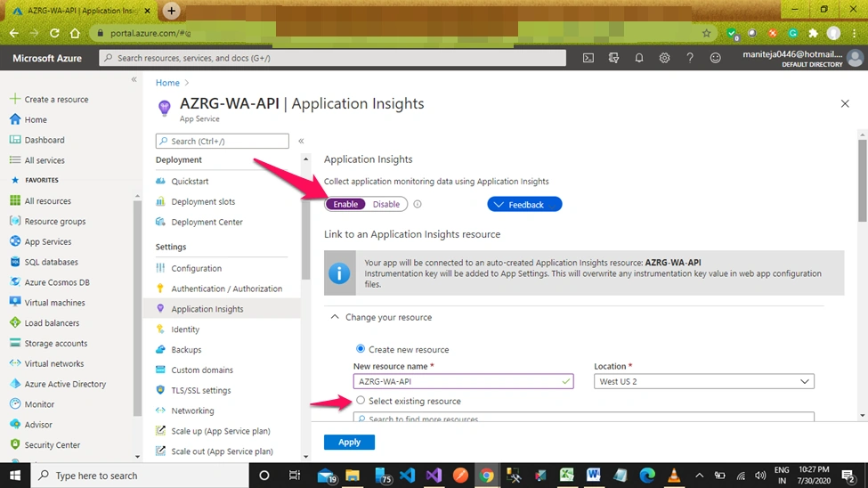This screenshot has height=488, width=868.
Task: Open the help question mark
Action: pos(690,58)
